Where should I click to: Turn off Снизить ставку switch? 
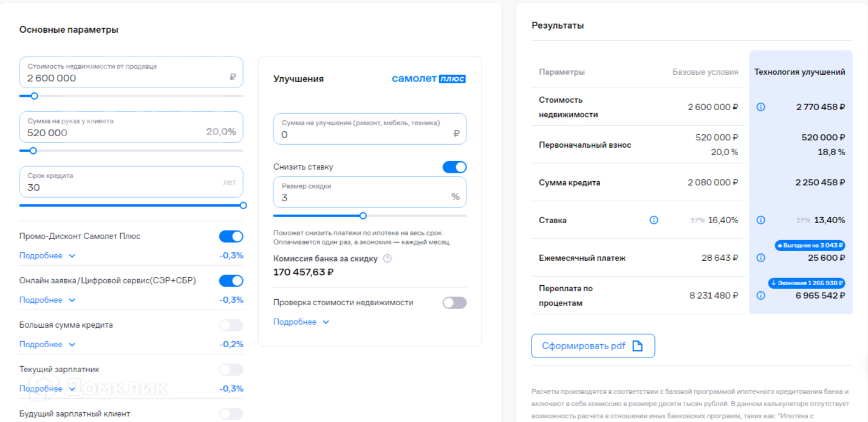(x=454, y=167)
